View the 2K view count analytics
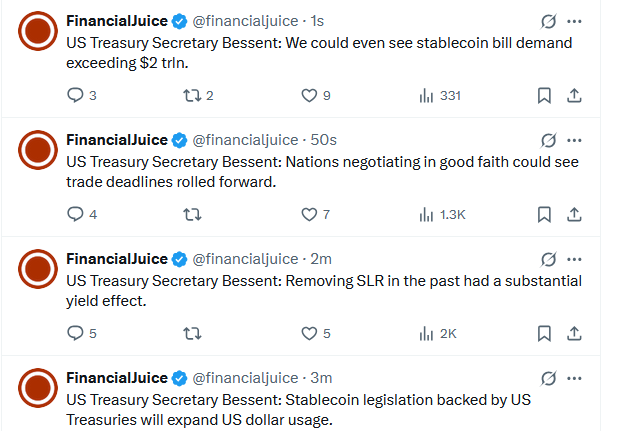The height and width of the screenshot is (431, 630). click(438, 333)
